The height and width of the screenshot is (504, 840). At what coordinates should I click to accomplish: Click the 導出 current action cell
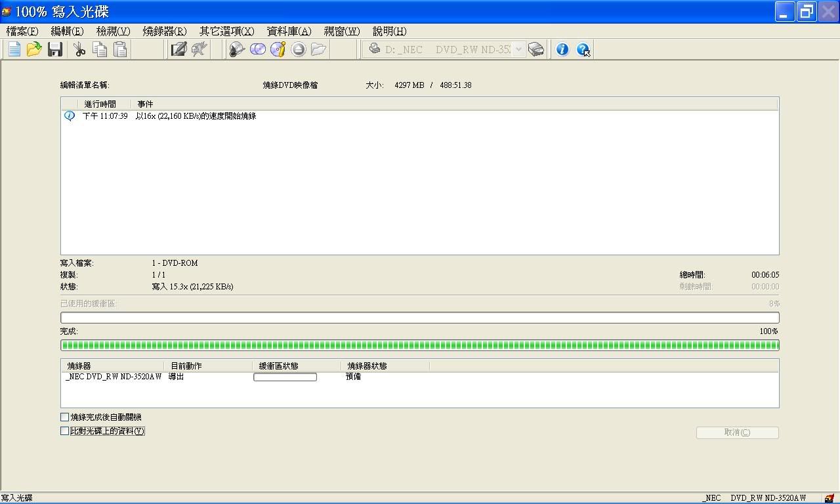tap(177, 377)
